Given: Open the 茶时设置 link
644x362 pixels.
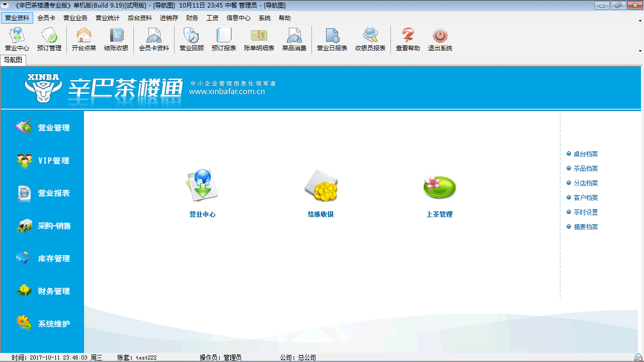Looking at the screenshot, I should [x=586, y=213].
